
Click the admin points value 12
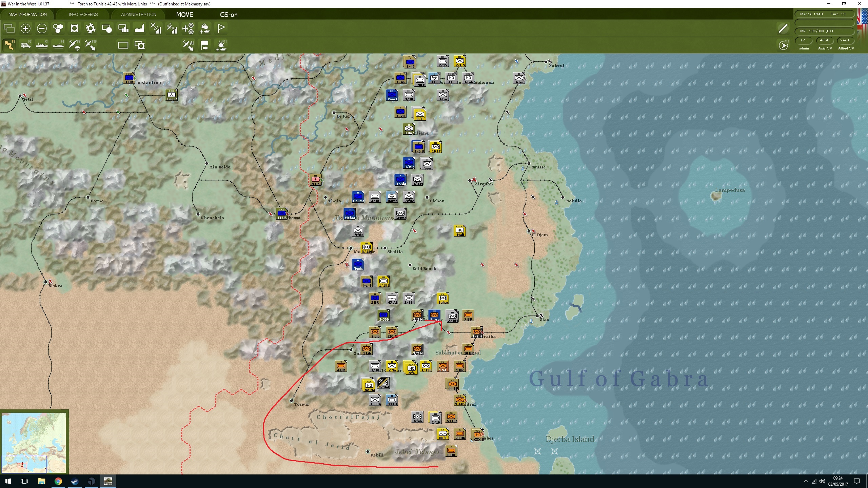pyautogui.click(x=804, y=40)
